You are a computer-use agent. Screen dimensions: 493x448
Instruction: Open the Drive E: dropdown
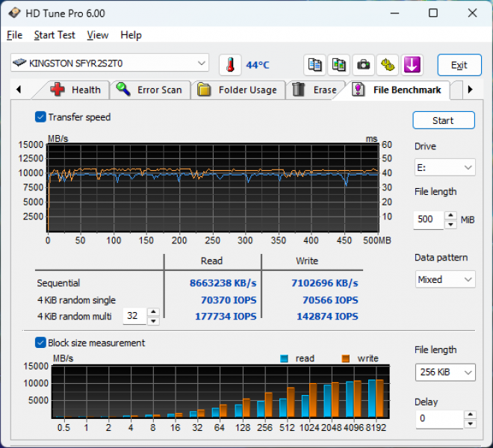point(445,167)
